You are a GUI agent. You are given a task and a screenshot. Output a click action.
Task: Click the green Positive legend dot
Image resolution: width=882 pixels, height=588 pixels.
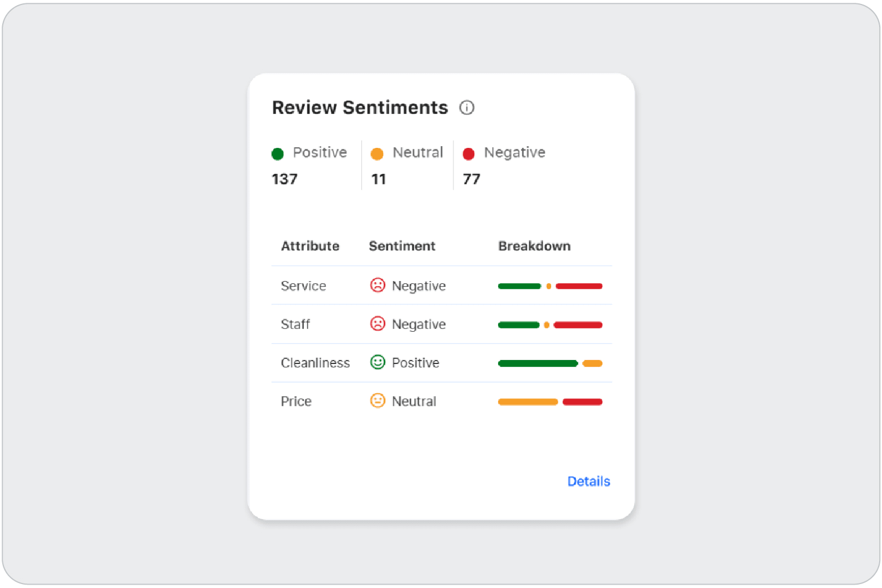click(x=277, y=153)
